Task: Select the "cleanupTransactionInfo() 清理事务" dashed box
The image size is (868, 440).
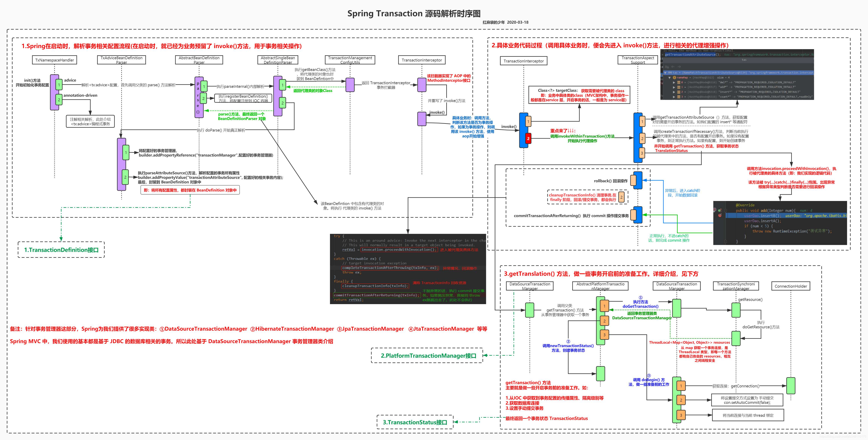Action: click(x=588, y=197)
